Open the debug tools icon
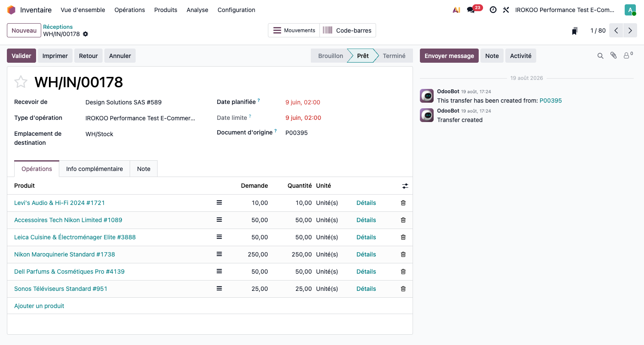This screenshot has width=644, height=345. tap(506, 10)
